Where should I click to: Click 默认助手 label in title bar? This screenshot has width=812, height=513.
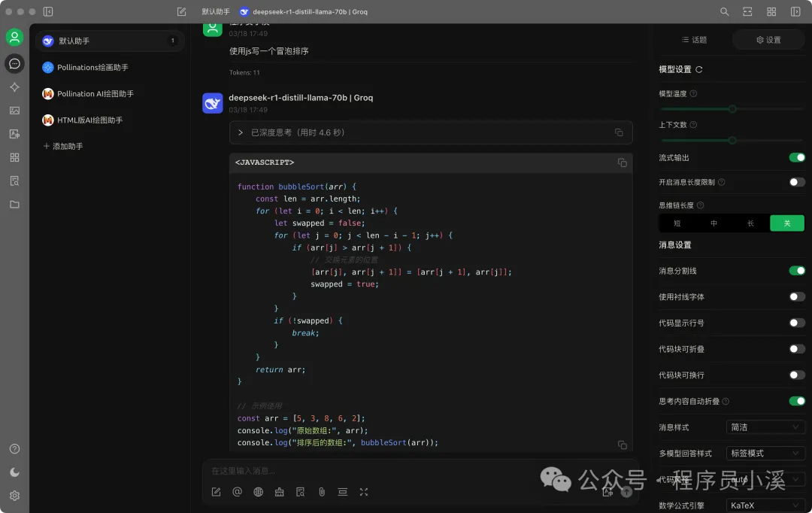[216, 11]
